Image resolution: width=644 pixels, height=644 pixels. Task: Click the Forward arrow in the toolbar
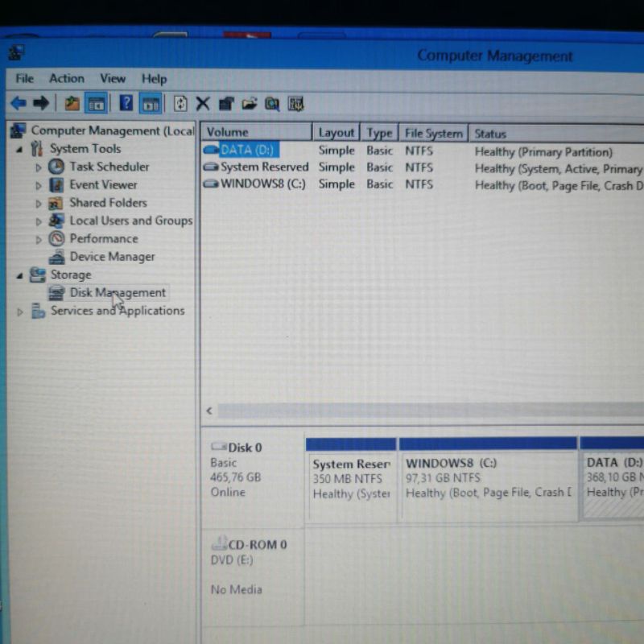click(x=40, y=103)
